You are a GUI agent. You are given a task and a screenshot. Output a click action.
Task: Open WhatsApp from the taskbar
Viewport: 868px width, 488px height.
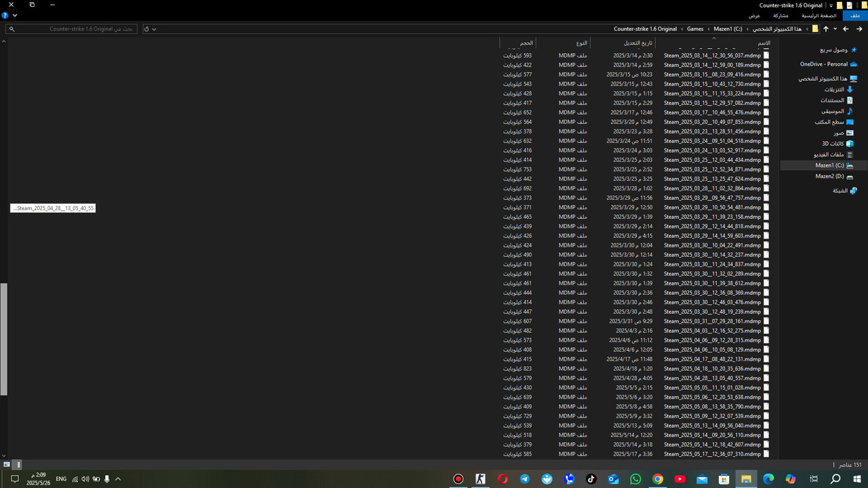point(635,479)
